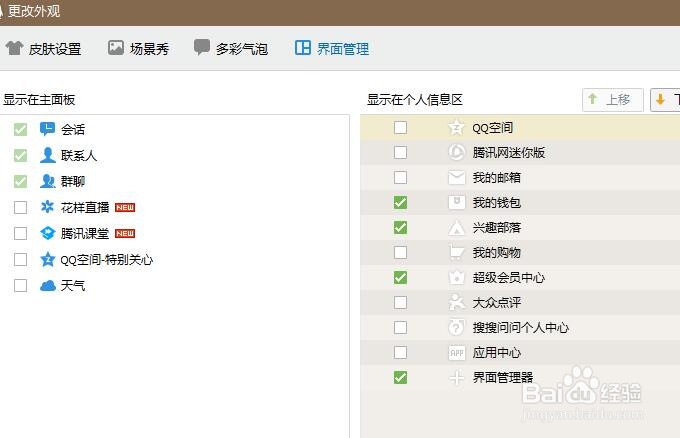The image size is (680, 438).
Task: Uncheck the 界面管理器 checkbox
Action: pyautogui.click(x=400, y=377)
